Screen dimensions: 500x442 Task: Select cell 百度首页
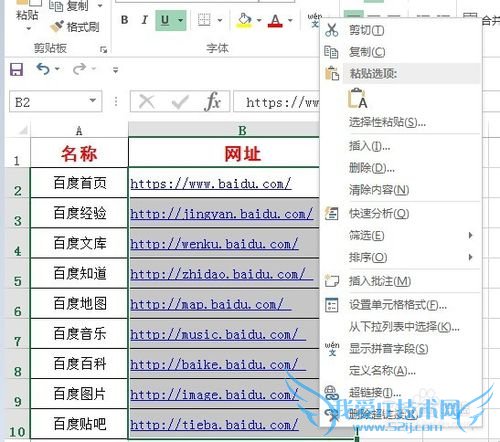[x=79, y=183]
